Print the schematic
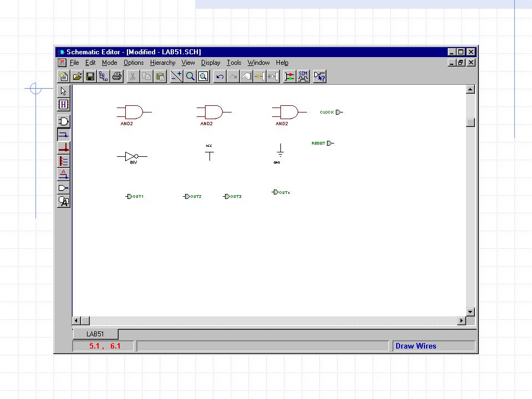 tap(117, 76)
